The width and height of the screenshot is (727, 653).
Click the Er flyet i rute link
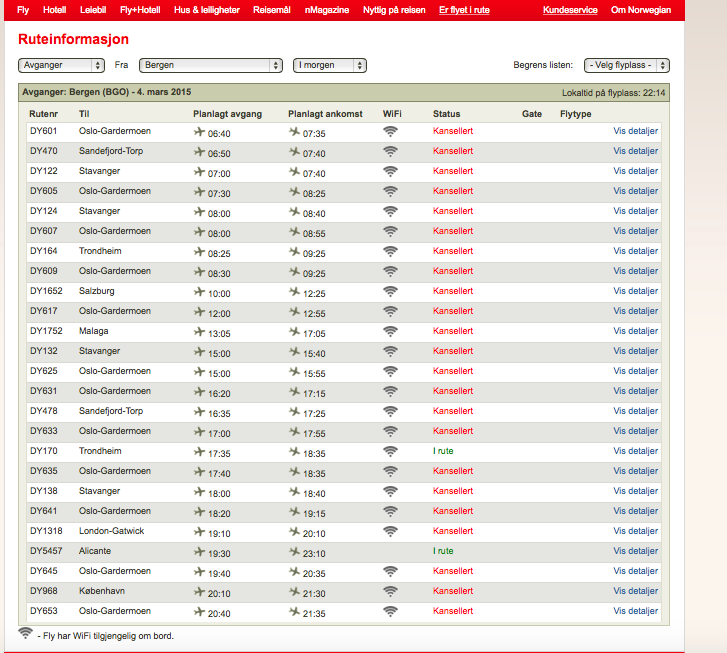464,10
